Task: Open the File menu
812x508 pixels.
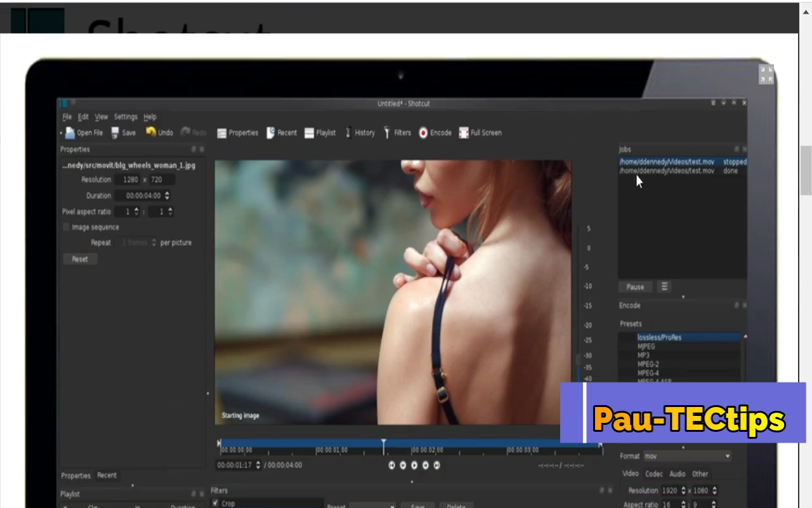Action: point(67,117)
